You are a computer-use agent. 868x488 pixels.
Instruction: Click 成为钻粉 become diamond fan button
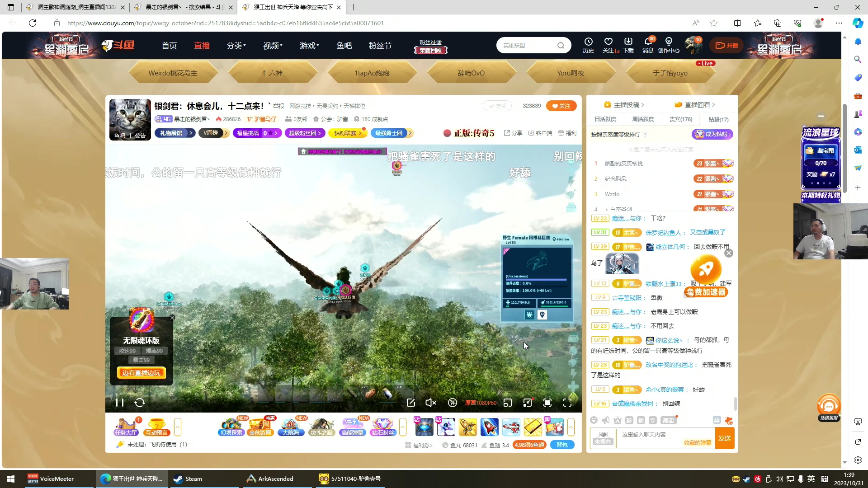712,134
